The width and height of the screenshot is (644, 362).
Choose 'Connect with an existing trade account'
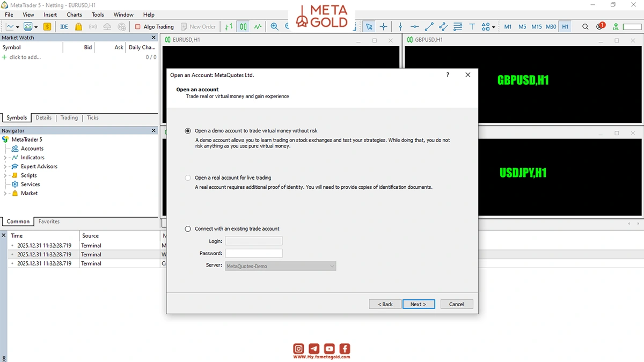click(x=188, y=229)
